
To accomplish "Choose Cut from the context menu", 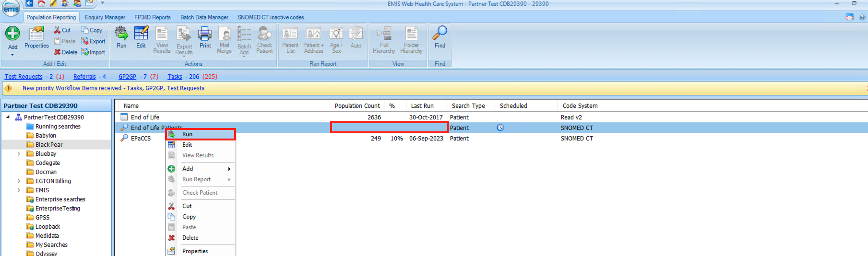I will pos(201,206).
